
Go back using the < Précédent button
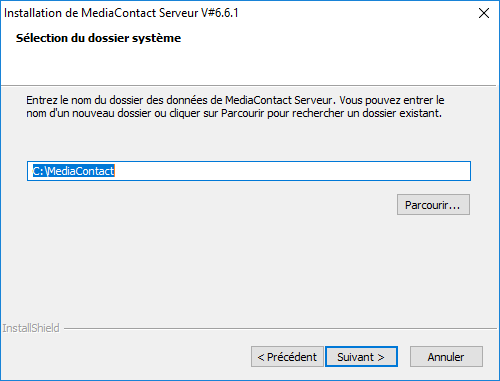tap(287, 357)
